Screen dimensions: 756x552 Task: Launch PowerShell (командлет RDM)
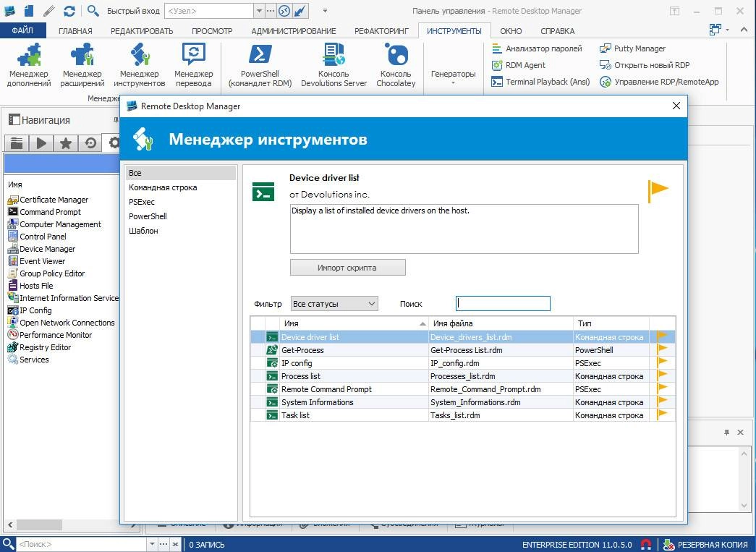click(x=260, y=65)
